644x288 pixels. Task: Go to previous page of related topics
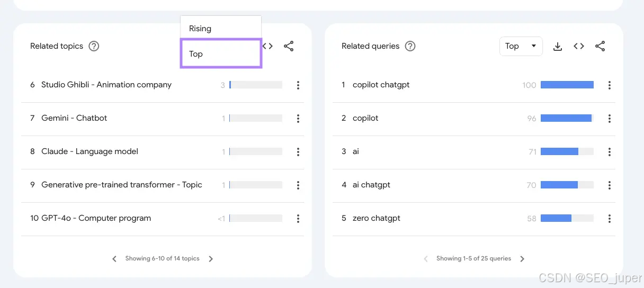coord(114,259)
